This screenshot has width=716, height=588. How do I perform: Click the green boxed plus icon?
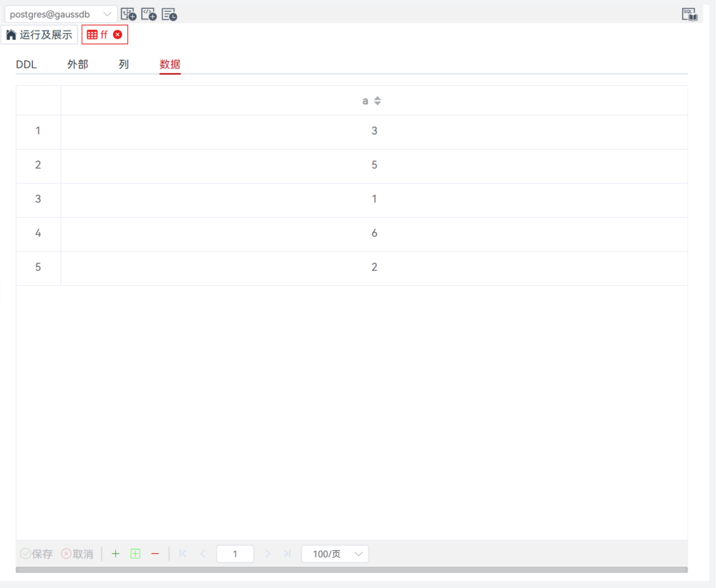pyautogui.click(x=135, y=554)
